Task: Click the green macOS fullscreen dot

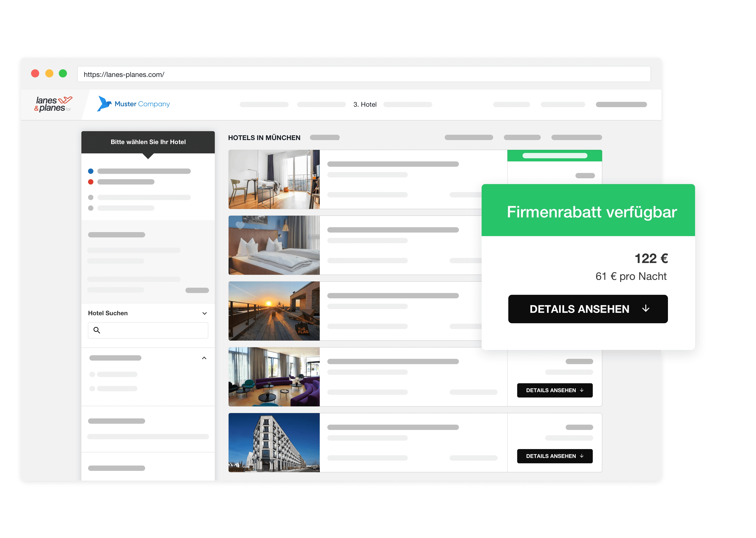Action: (x=63, y=74)
